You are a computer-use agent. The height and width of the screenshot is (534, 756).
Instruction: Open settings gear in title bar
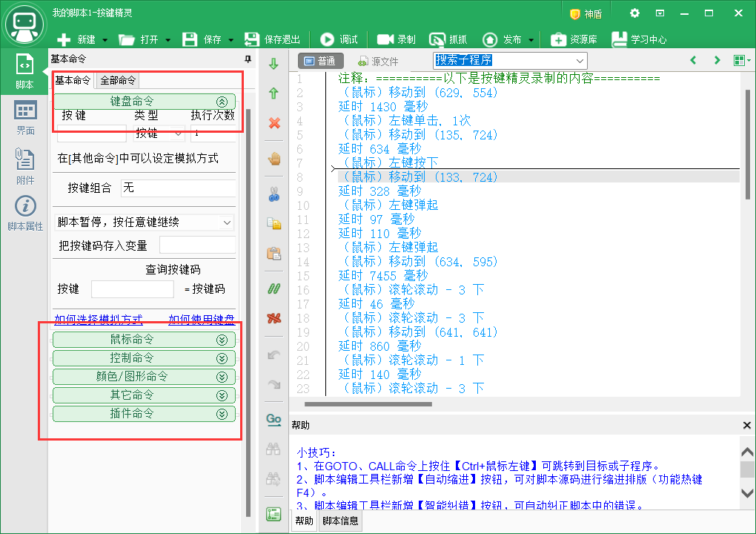(x=635, y=13)
